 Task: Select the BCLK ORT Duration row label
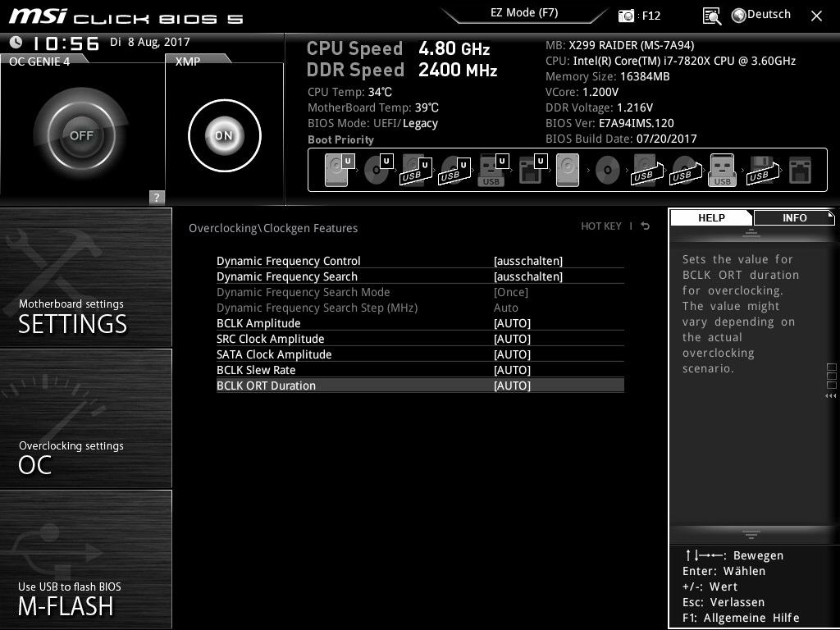(x=266, y=386)
